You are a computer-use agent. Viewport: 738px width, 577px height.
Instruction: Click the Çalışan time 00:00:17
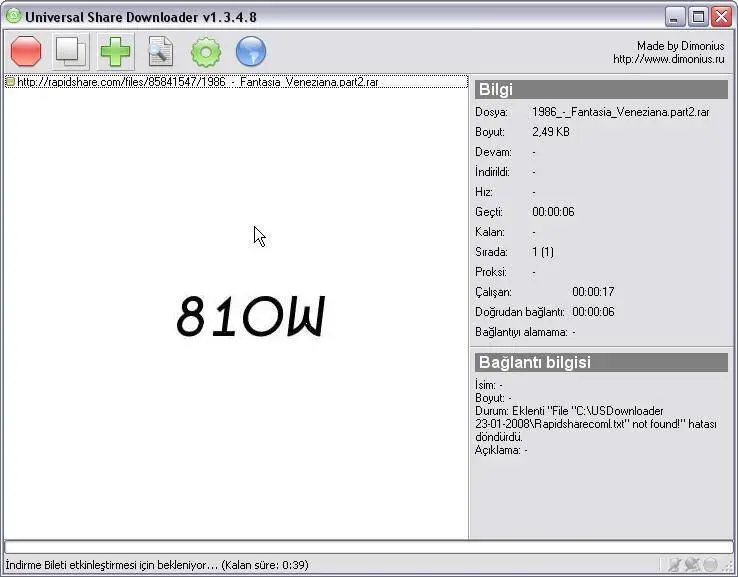[x=593, y=292]
